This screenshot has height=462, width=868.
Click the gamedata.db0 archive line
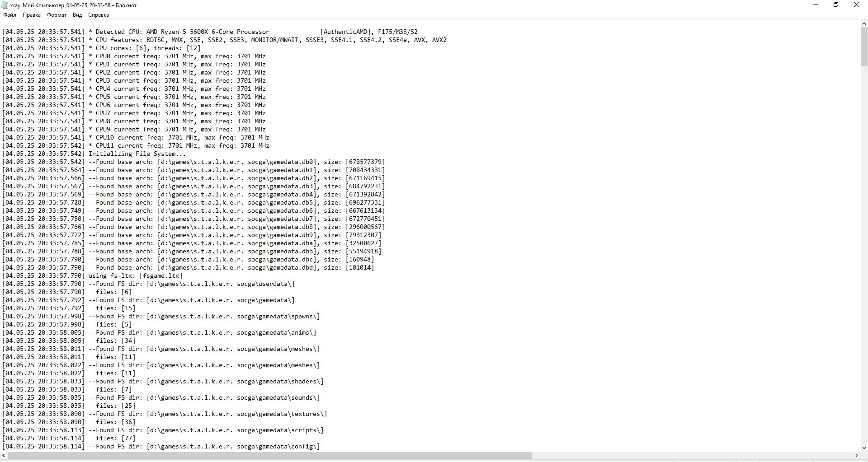coord(194,162)
